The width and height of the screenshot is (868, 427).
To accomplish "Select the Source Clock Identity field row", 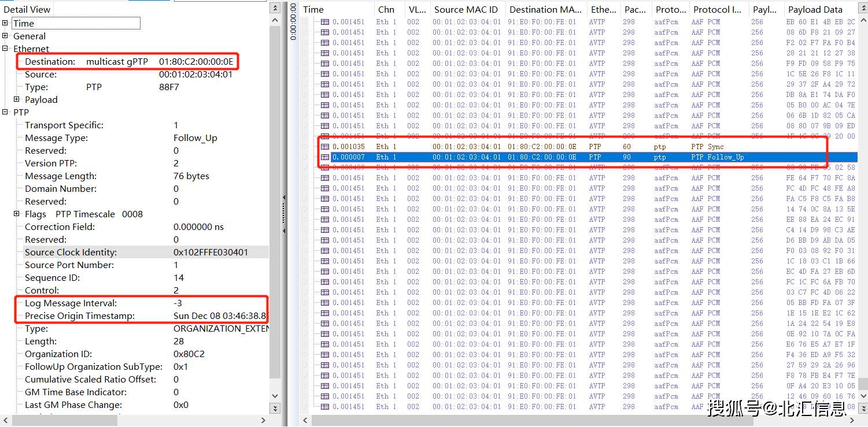I will pos(71,252).
